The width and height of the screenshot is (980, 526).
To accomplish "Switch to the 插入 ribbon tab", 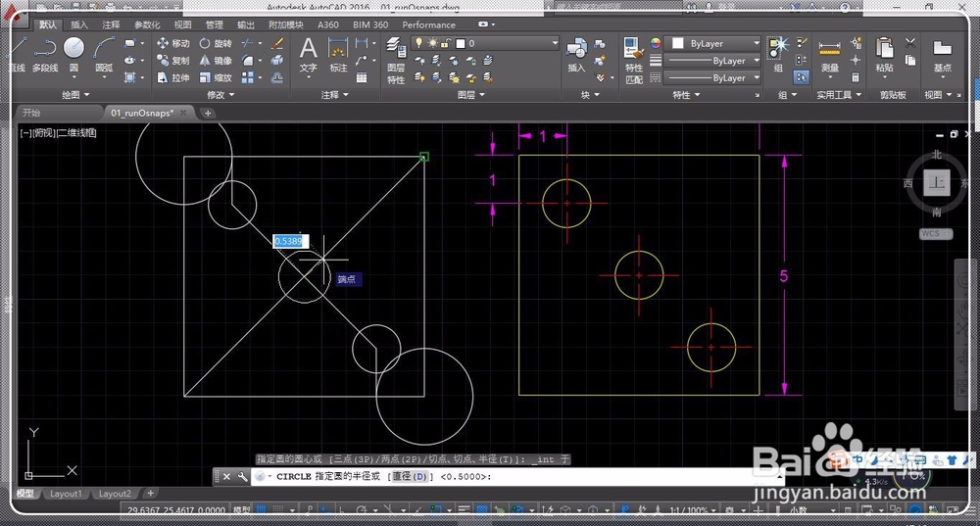I will click(79, 25).
